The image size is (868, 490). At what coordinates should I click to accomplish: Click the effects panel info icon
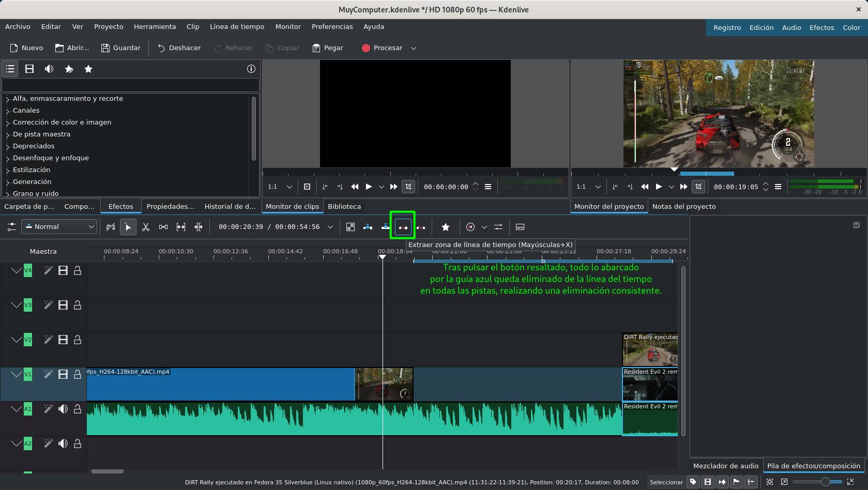point(251,69)
